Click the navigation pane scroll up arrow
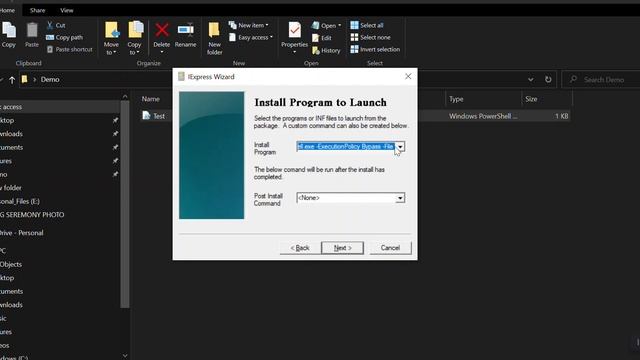 (125, 97)
